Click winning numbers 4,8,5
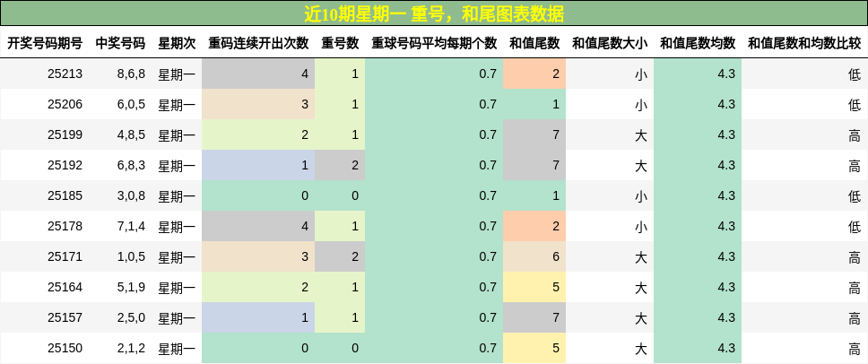This screenshot has width=868, height=364. coord(131,135)
